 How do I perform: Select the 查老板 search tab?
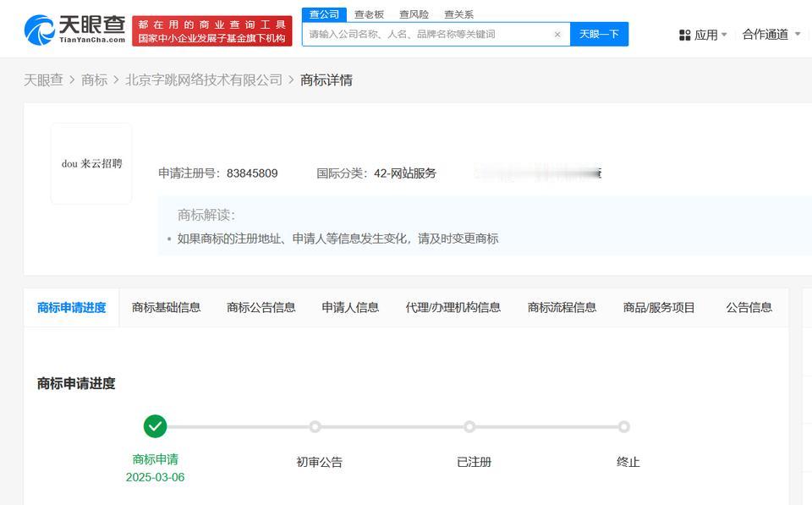tap(370, 14)
